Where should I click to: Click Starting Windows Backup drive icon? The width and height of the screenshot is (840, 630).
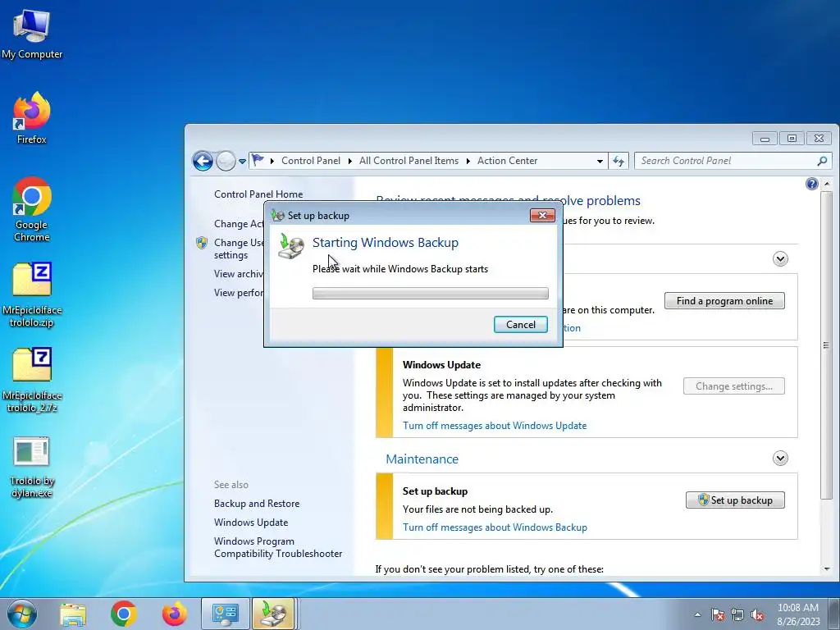(291, 247)
